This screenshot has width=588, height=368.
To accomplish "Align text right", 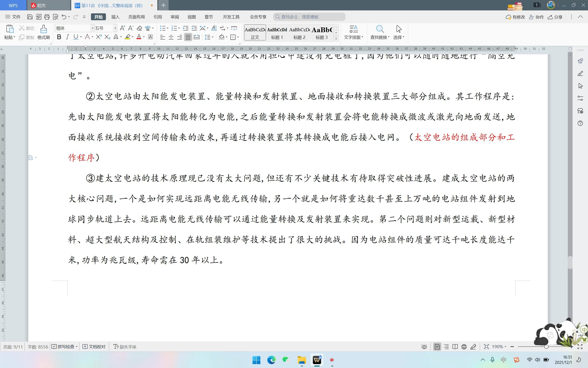I will (x=180, y=37).
